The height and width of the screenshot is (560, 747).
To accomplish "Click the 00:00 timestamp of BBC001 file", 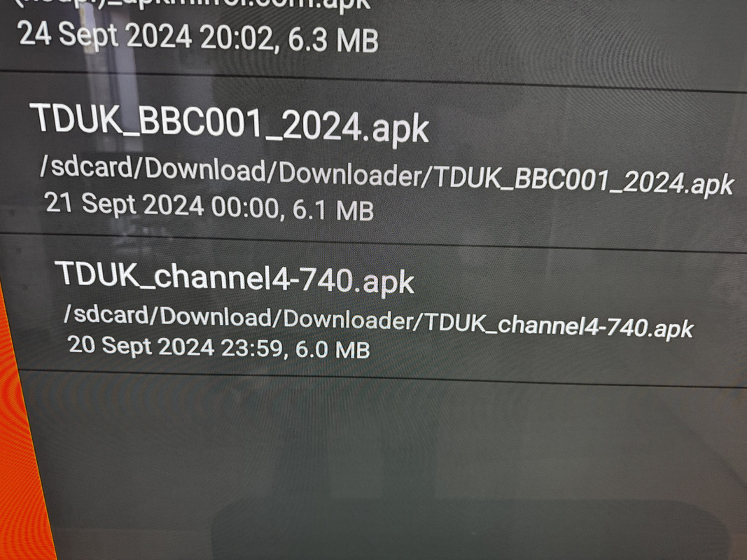I will point(244,208).
